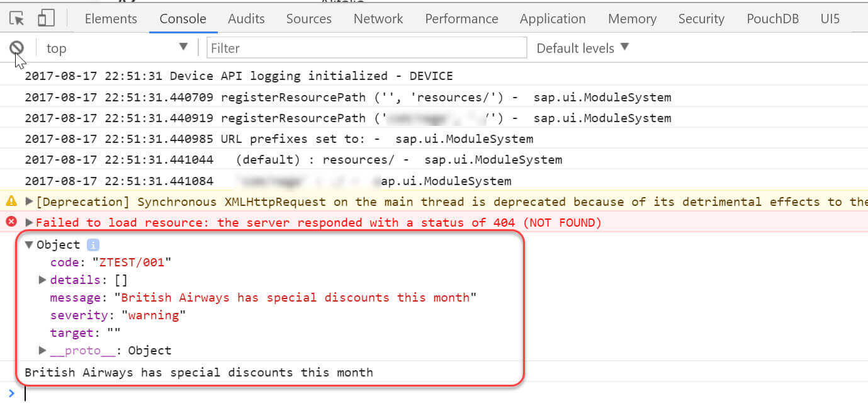Switch to the Memory tab
The height and width of the screenshot is (408, 868).
(632, 19)
